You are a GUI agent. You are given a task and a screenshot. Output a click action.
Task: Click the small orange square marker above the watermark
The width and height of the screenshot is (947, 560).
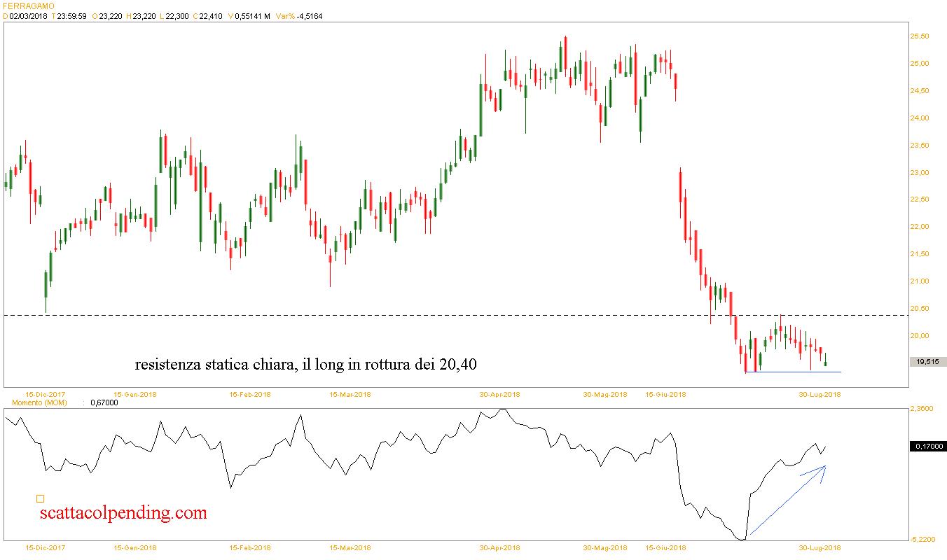pos(40,499)
